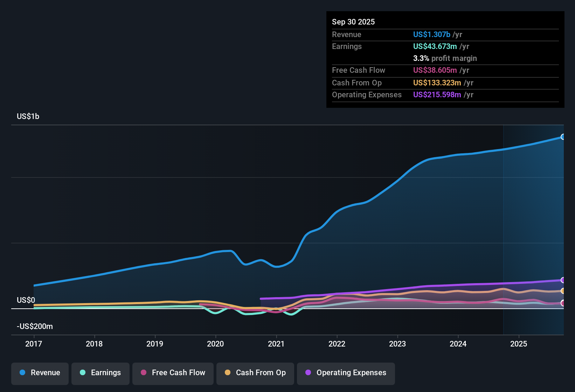
Task: Open the Cash From Op legend item
Action: click(255, 373)
